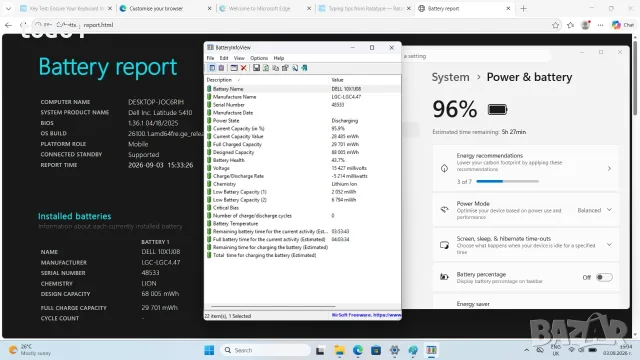Click Energy recommendations progress bar

click(x=507, y=181)
